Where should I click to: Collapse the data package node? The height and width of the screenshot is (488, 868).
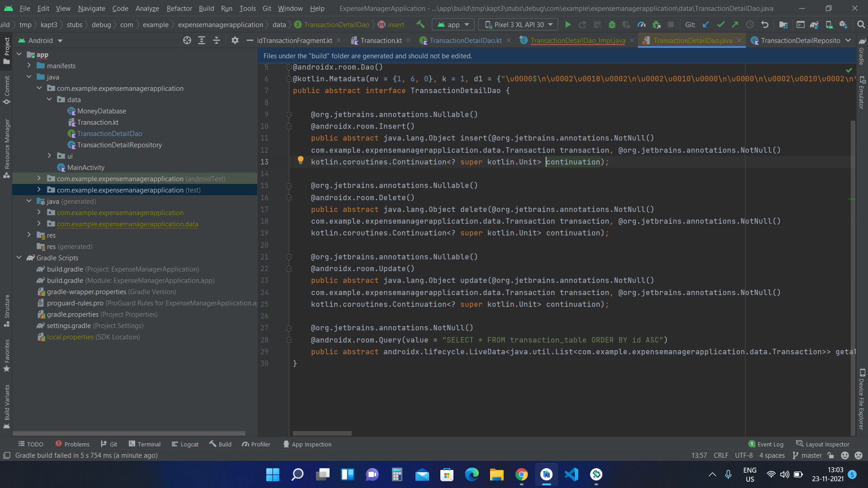pos(49,99)
